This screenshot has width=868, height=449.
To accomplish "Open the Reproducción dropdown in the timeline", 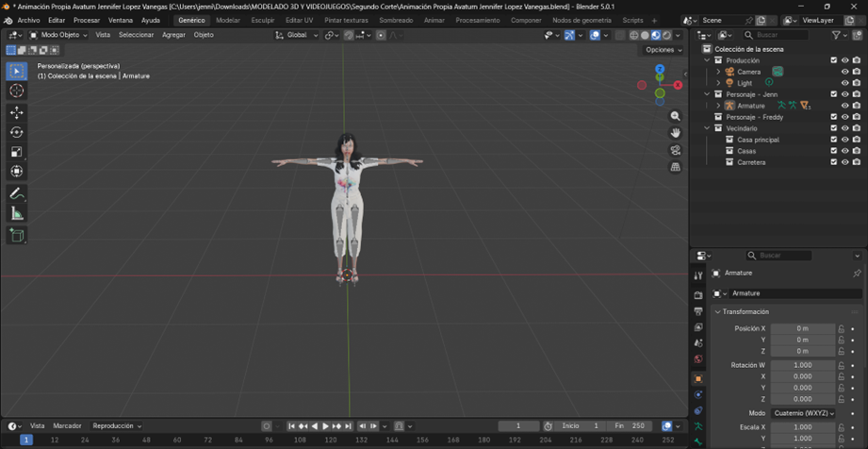I will (x=117, y=425).
